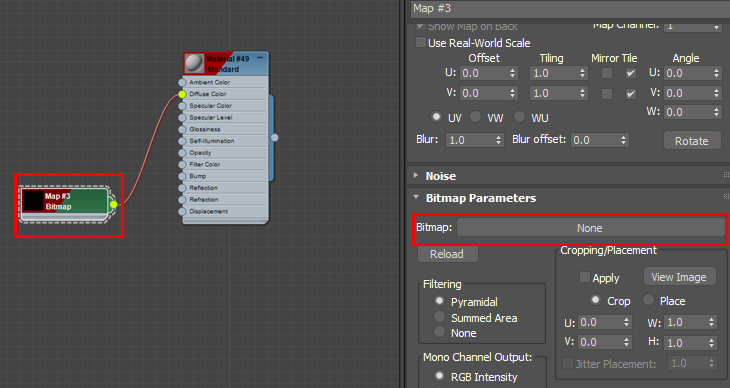Collapse the Bitmap Parameters rollout
This screenshot has height=388, width=730.
point(416,197)
